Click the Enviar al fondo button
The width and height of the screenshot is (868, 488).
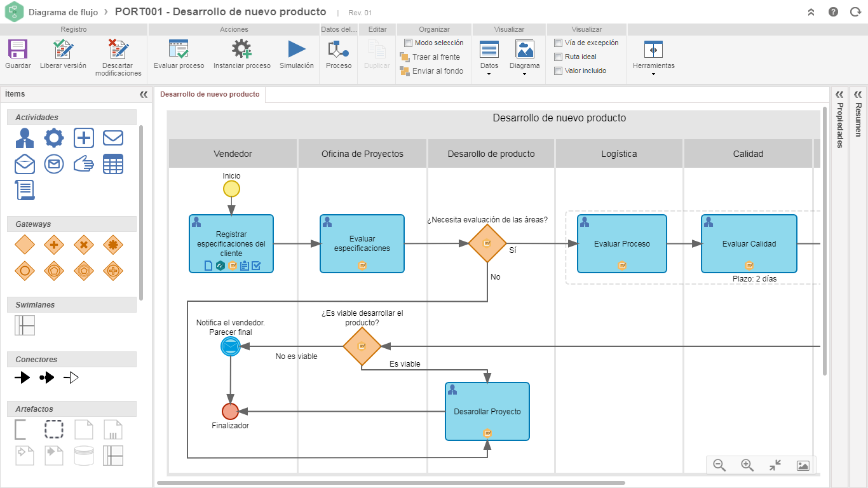[431, 71]
